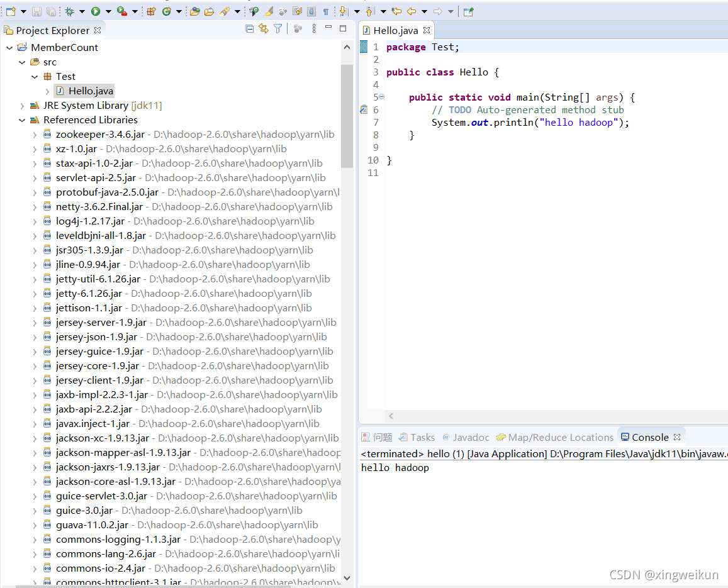The width and height of the screenshot is (728, 588).
Task: Click the highlighter marker toolbar icon
Action: click(268, 11)
